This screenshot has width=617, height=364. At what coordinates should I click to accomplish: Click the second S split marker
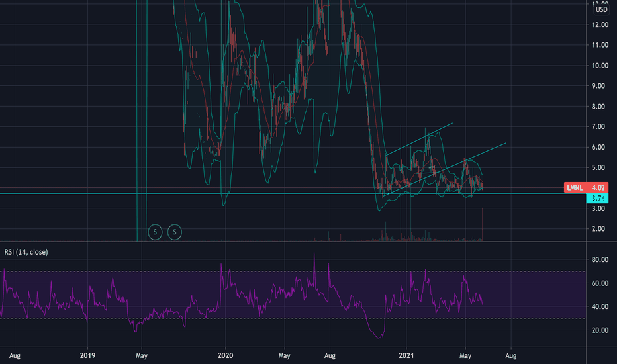coord(175,232)
